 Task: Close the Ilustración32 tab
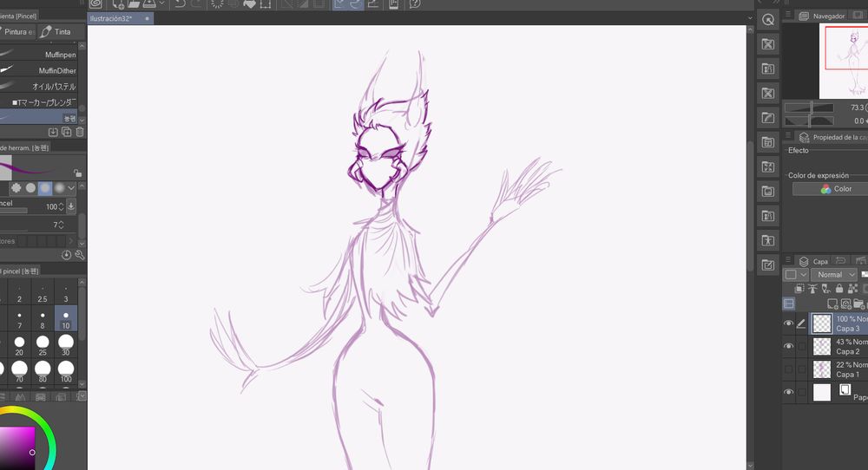[x=148, y=18]
